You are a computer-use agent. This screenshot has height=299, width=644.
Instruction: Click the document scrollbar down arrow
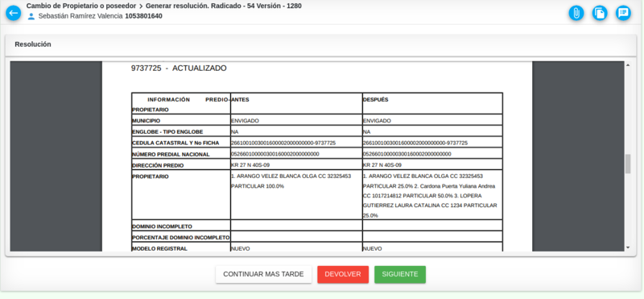click(628, 247)
